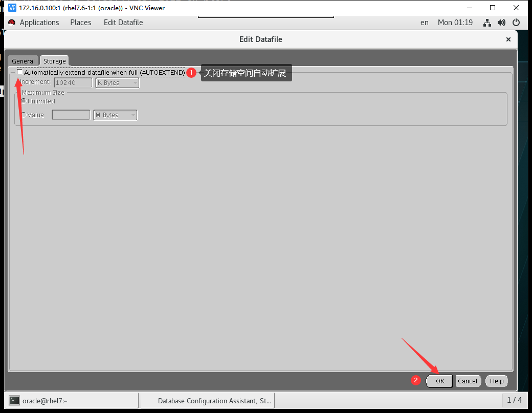Switch to the General tab

click(23, 61)
